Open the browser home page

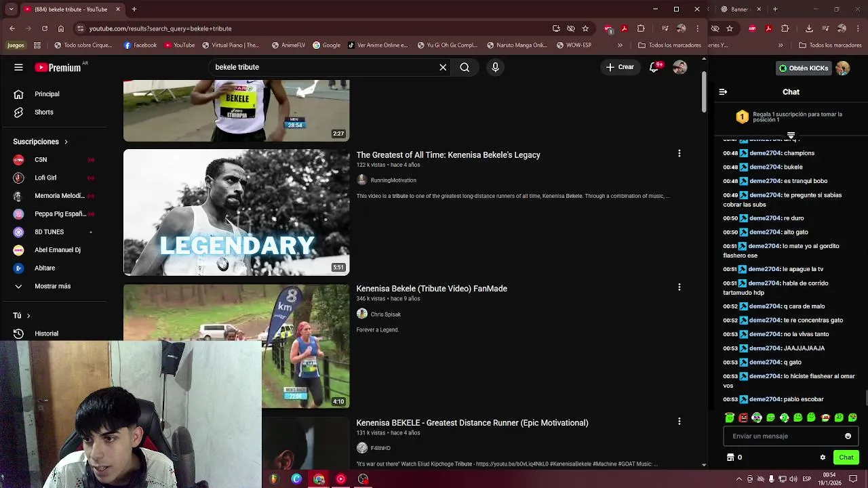click(61, 28)
